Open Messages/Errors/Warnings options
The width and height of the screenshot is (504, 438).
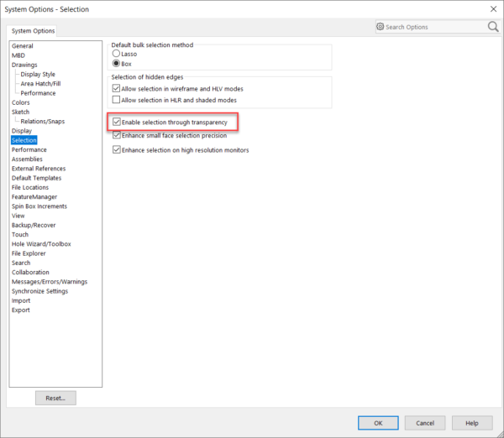pyautogui.click(x=50, y=282)
